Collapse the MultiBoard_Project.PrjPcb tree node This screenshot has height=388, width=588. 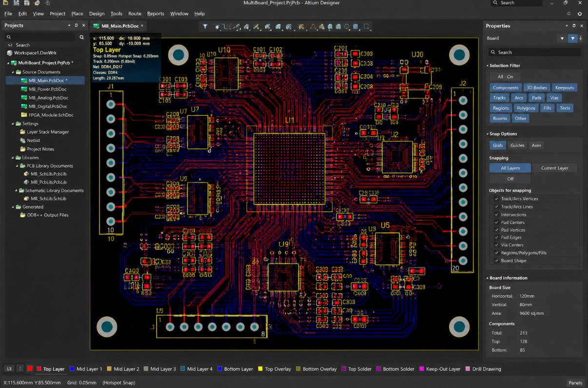coord(8,63)
